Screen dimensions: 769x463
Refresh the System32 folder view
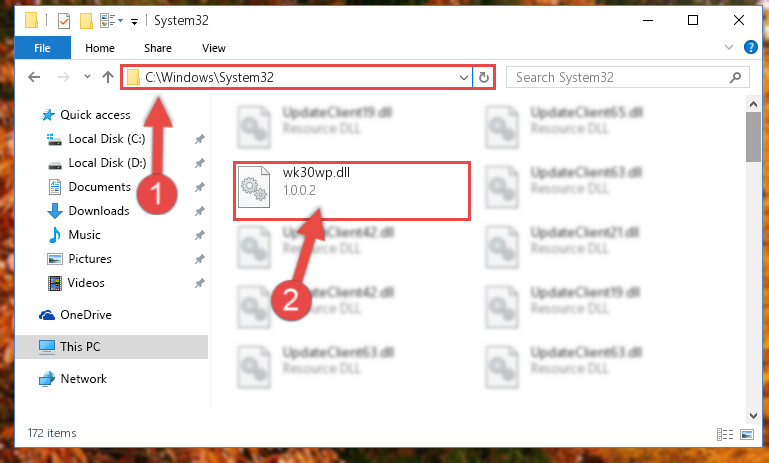point(484,77)
